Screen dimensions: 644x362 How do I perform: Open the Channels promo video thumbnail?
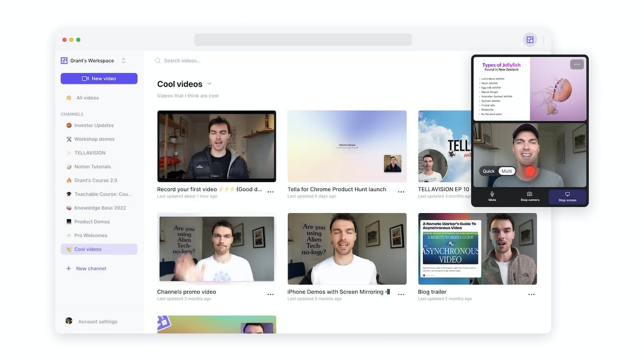[x=216, y=249]
